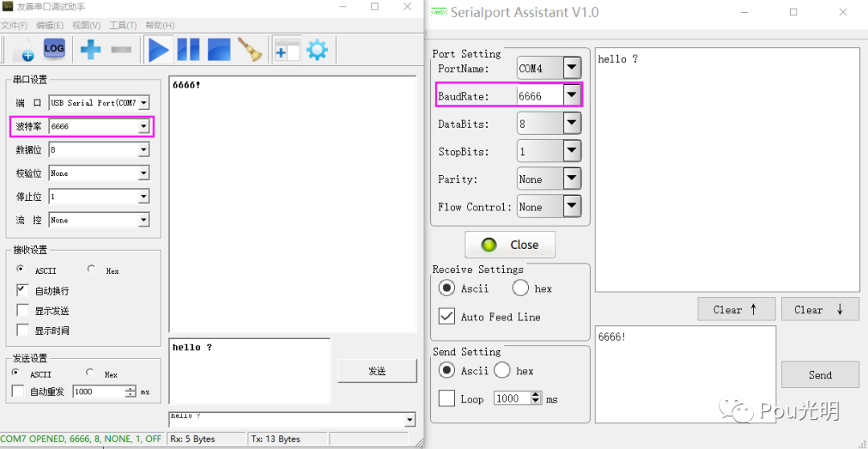
Task: Click the green LED indicator on the Close button
Action: pyautogui.click(x=489, y=245)
